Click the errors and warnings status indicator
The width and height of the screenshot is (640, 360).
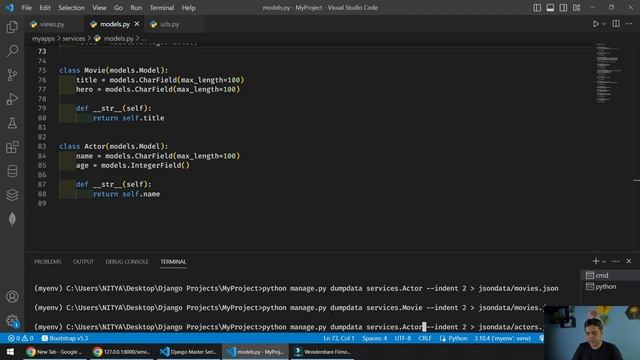pos(21,338)
